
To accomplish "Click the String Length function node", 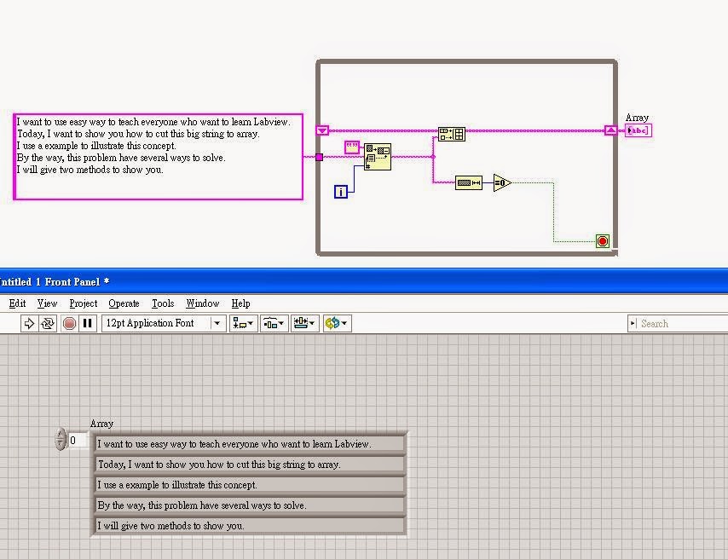I will 469,183.
